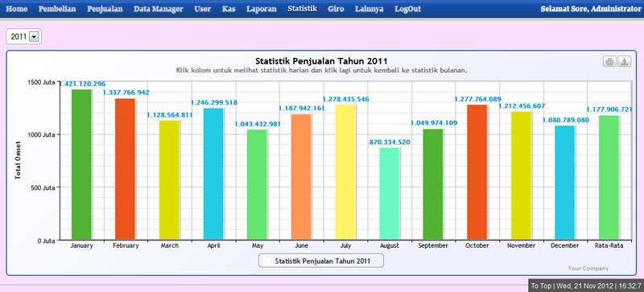
Task: Click the Your Company credits link
Action: 588,268
